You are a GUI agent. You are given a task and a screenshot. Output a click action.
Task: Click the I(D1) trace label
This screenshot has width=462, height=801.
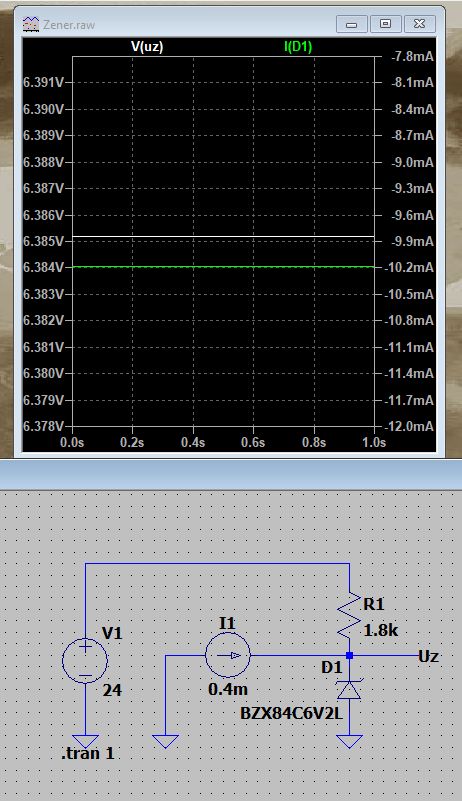(298, 47)
